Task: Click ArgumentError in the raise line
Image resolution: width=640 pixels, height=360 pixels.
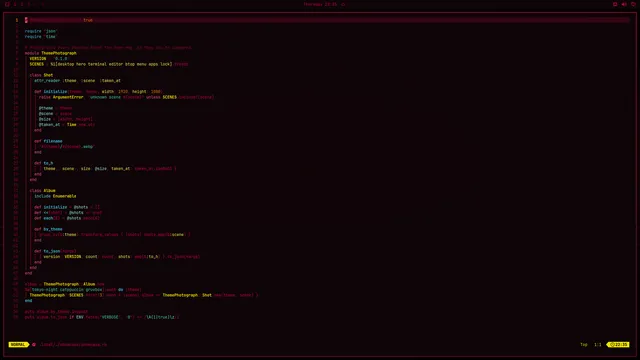Action: pyautogui.click(x=68, y=97)
